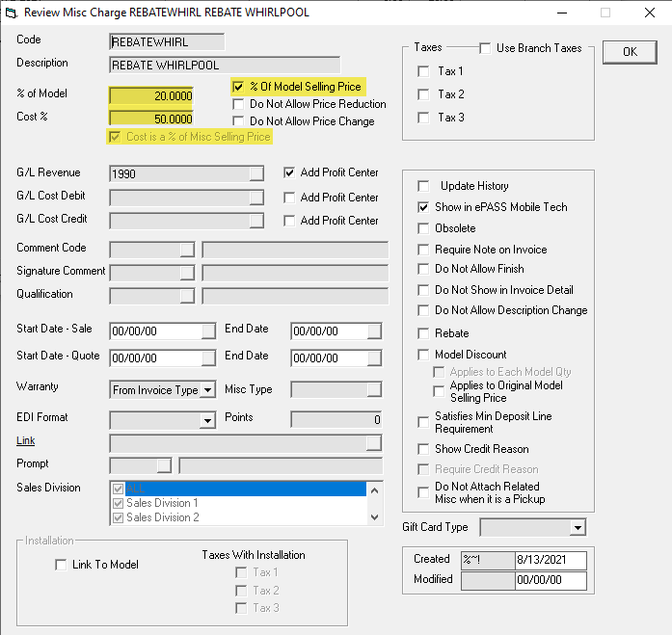672x635 pixels.
Task: Select ALL in Sales Division list
Action: coord(246,489)
